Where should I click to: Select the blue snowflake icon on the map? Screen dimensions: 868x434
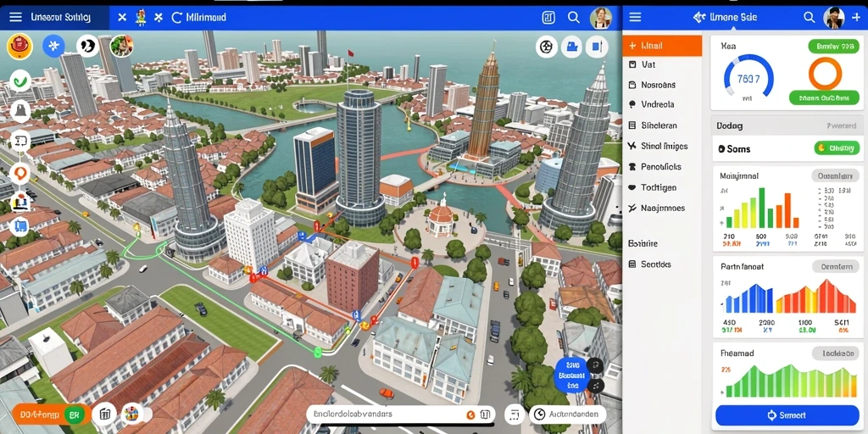(53, 46)
